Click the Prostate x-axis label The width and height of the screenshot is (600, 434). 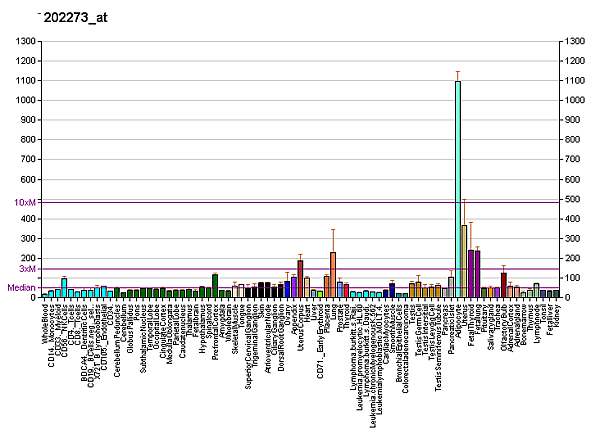(x=340, y=322)
